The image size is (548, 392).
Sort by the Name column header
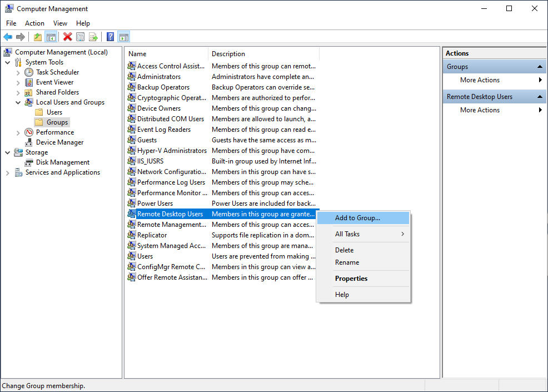[166, 54]
